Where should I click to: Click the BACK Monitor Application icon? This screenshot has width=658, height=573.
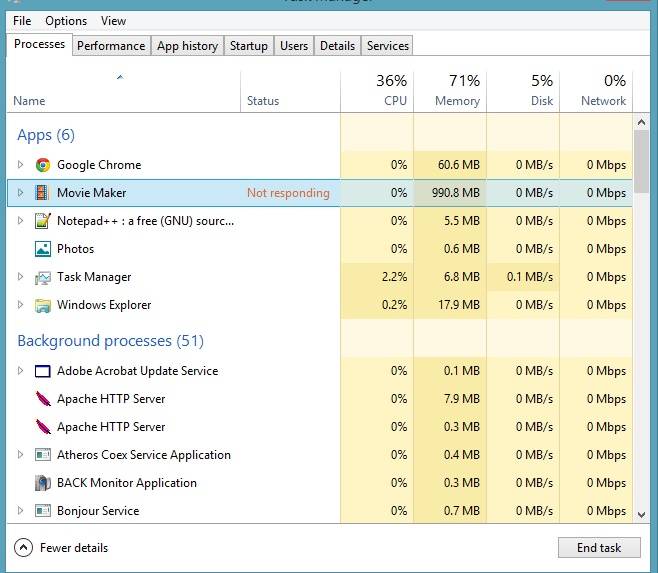tap(43, 483)
